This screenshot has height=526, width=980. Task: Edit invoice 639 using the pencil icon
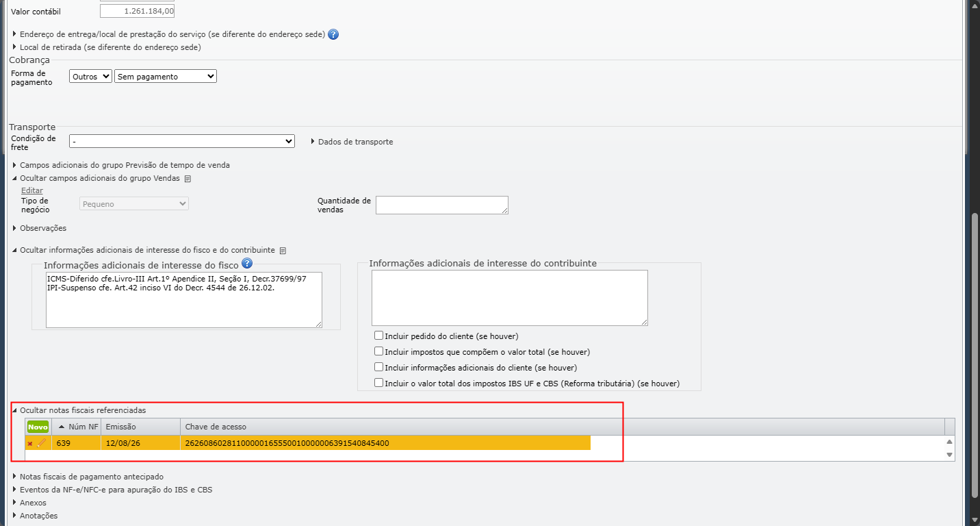[42, 443]
